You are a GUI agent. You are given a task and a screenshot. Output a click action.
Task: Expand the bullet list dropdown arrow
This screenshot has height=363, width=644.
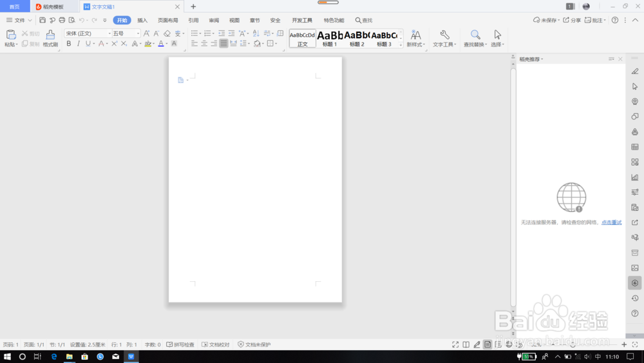(x=200, y=34)
